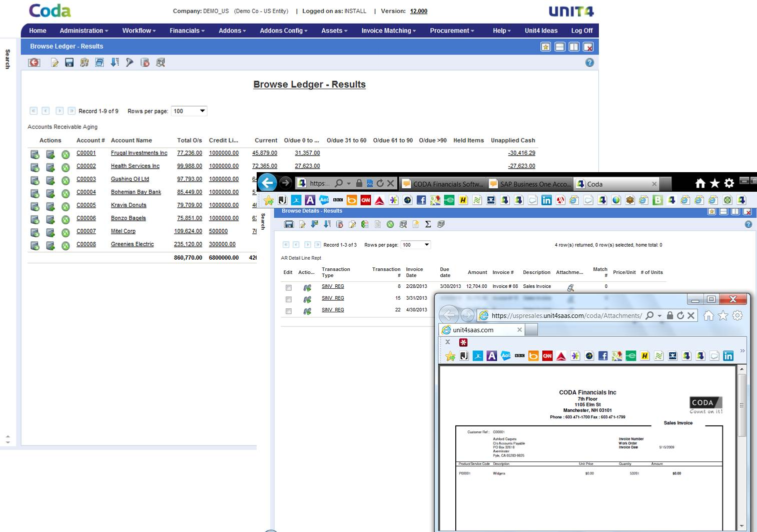Click the floppy disk save icon in Browse Ledger toolbar
The image size is (757, 532).
[69, 63]
